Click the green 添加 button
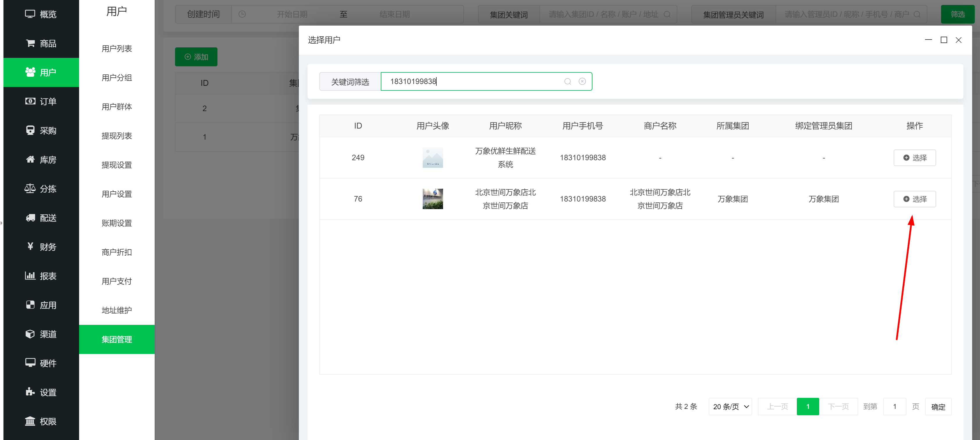The width and height of the screenshot is (980, 440). coord(196,57)
